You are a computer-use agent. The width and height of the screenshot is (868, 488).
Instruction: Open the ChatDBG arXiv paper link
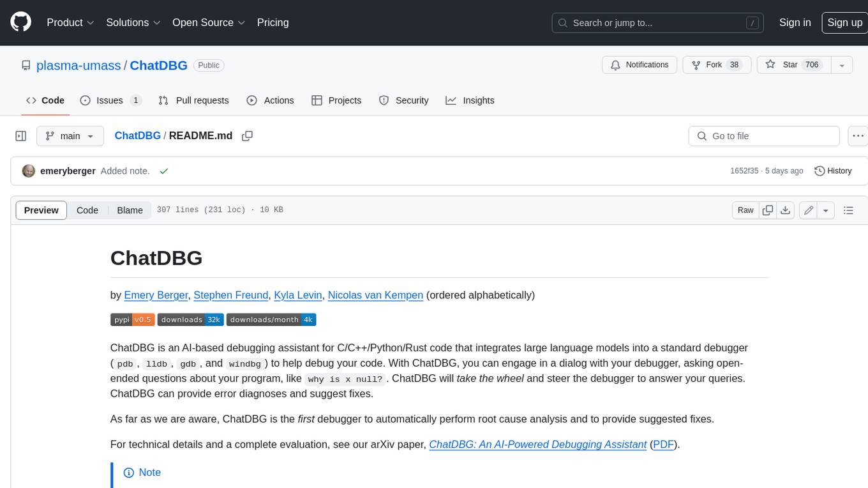[x=537, y=444]
